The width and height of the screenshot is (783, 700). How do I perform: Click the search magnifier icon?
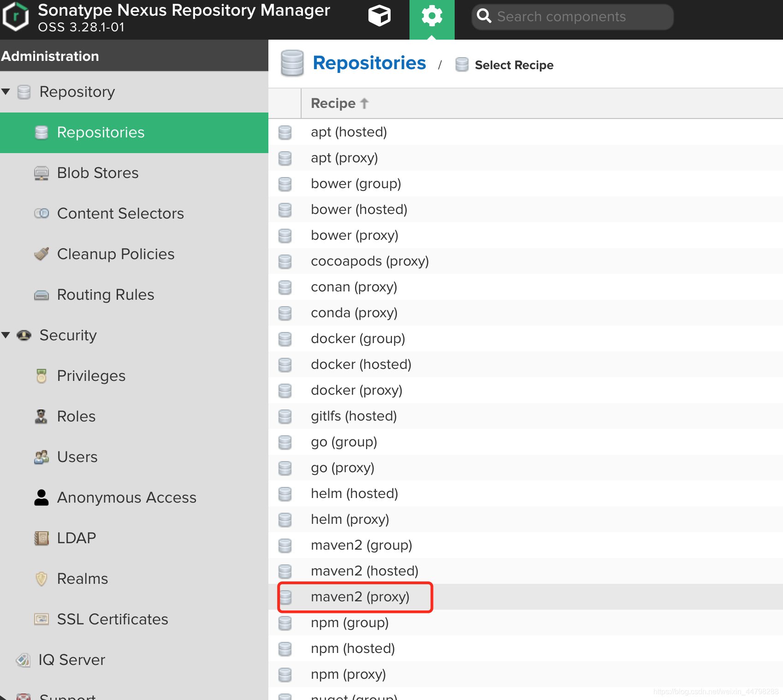point(484,16)
